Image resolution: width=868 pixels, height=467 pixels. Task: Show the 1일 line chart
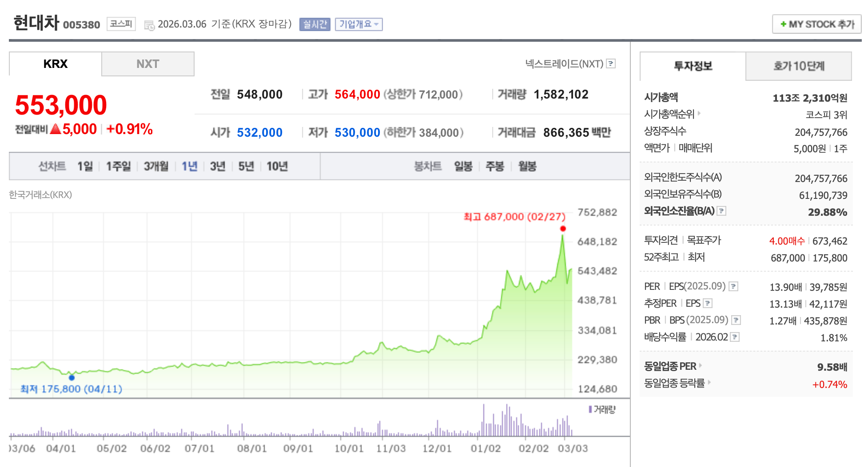[85, 166]
